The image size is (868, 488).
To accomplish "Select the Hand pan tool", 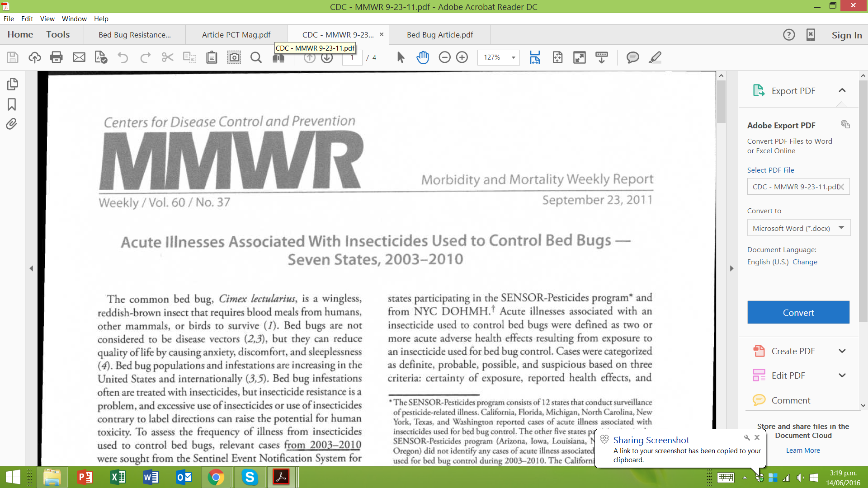I will 422,57.
